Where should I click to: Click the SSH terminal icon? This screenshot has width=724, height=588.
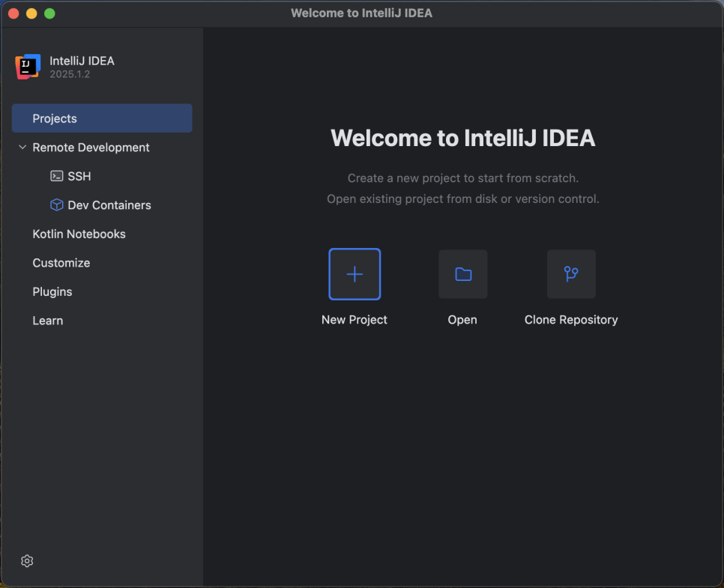coord(56,176)
